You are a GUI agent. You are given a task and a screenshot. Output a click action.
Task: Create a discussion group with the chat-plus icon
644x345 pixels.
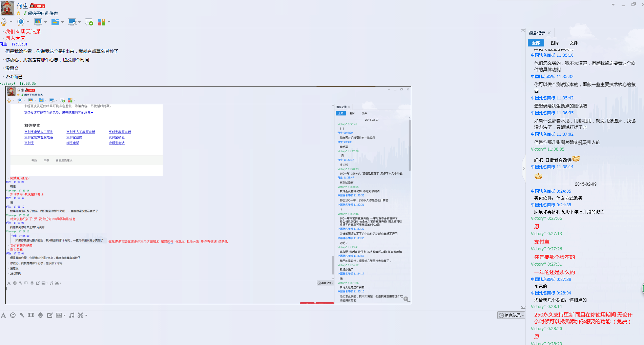[x=89, y=22]
